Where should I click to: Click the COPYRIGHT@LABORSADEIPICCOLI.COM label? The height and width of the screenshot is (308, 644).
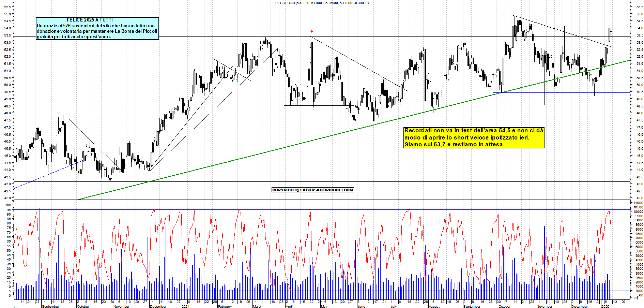(313, 190)
